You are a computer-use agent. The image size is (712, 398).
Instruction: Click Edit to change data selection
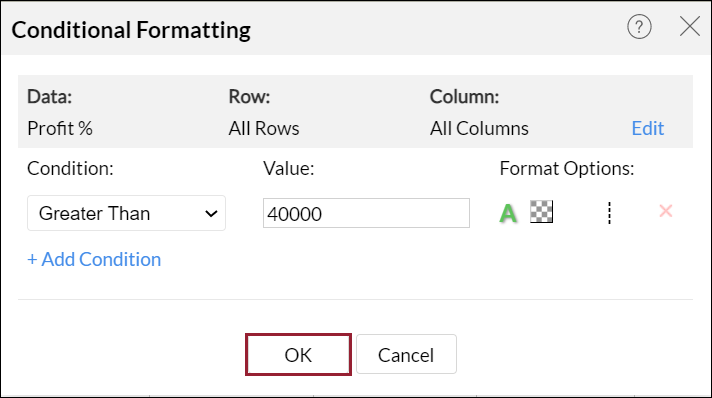coord(648,129)
